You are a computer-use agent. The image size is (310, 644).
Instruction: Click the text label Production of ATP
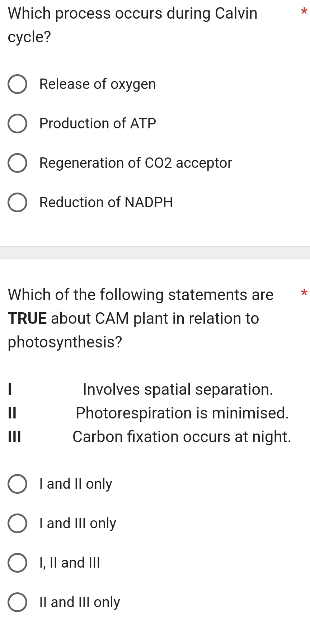click(x=98, y=124)
